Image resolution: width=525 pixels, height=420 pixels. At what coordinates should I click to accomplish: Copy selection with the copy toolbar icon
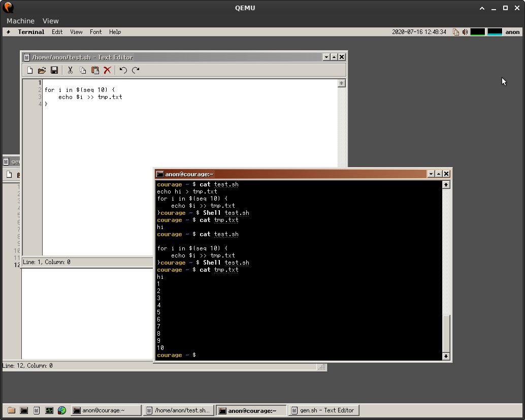(82, 70)
